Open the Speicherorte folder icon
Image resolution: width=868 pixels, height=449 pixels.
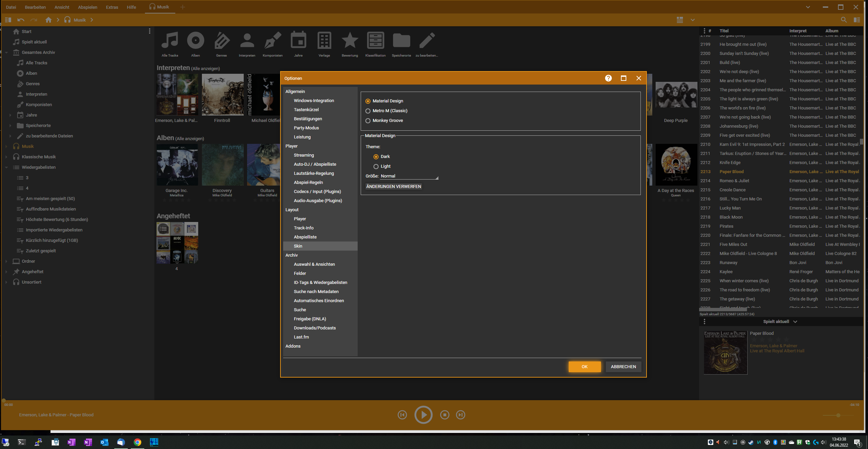401,41
